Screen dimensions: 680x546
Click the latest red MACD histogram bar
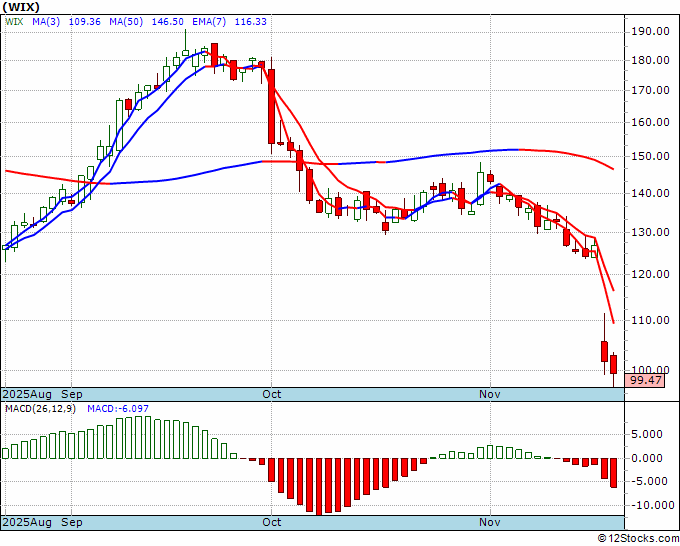614,473
